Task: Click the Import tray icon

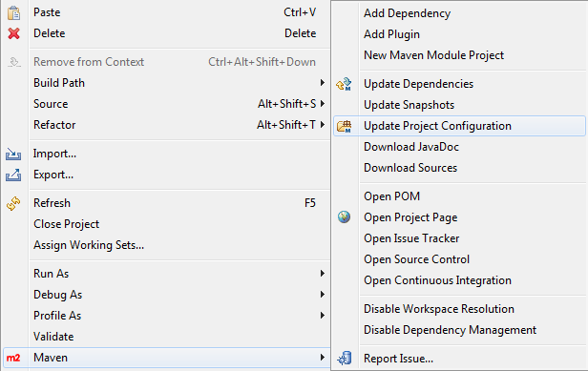Action: [x=13, y=154]
